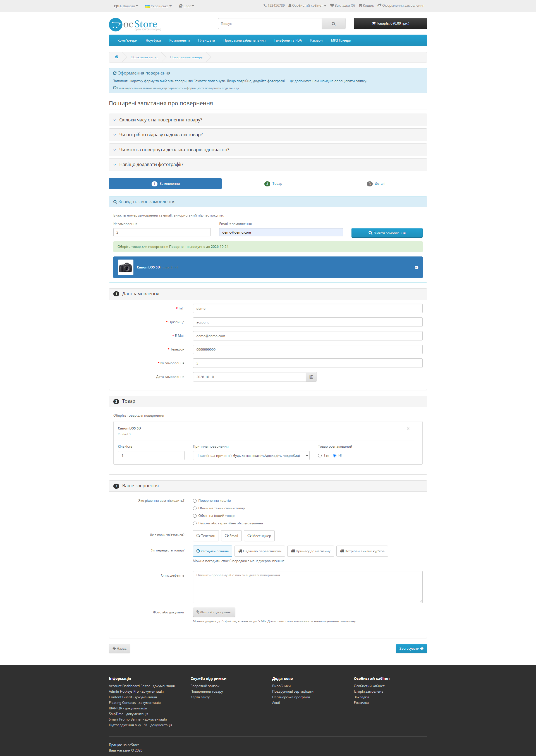
Task: Expand FAQ Чи потрібно відразу надсилати товар
Action: point(268,135)
